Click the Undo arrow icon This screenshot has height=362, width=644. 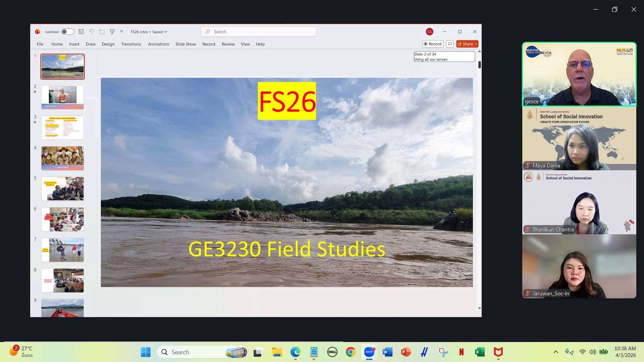[x=91, y=32]
